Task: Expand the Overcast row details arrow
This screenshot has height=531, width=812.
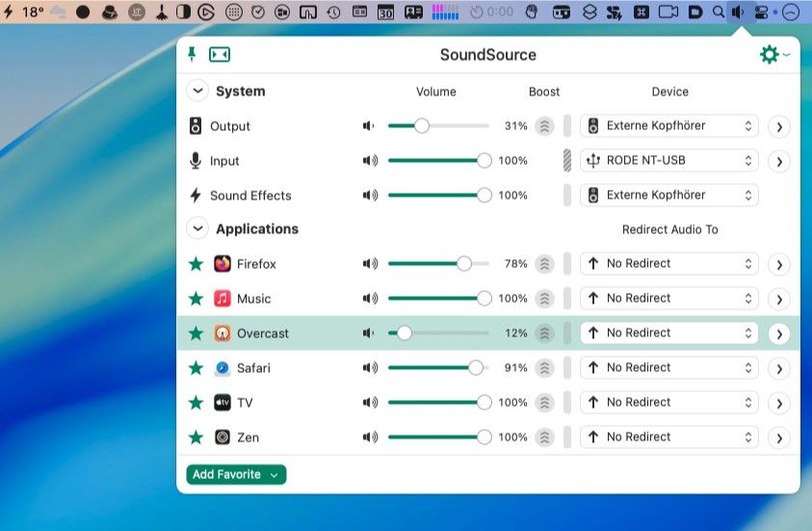Action: click(778, 334)
